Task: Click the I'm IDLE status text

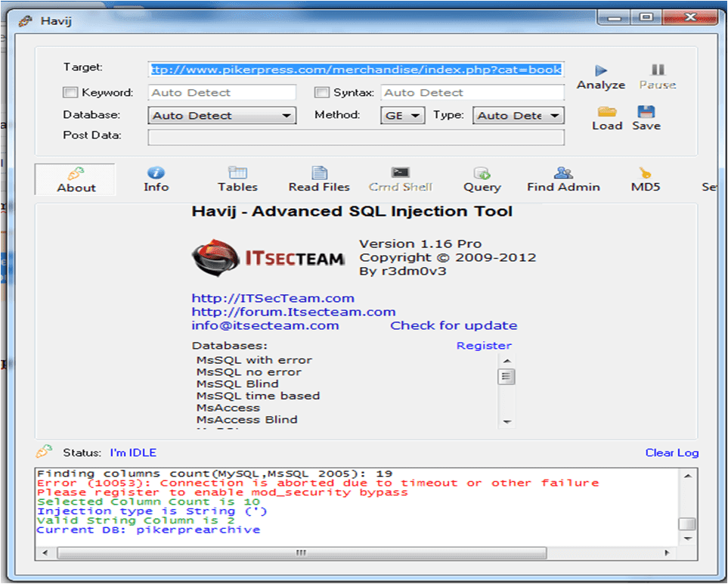Action: tap(133, 452)
